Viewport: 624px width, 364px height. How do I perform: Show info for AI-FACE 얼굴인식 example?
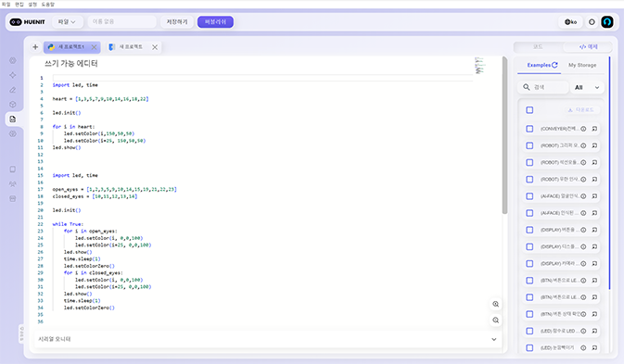click(583, 196)
